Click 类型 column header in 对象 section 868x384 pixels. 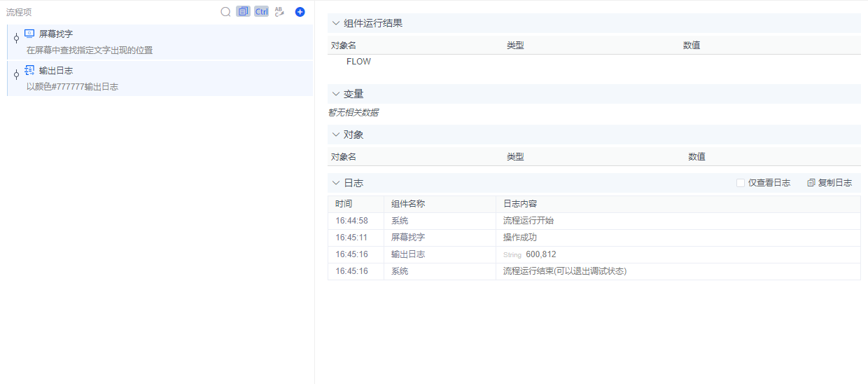pyautogui.click(x=515, y=157)
